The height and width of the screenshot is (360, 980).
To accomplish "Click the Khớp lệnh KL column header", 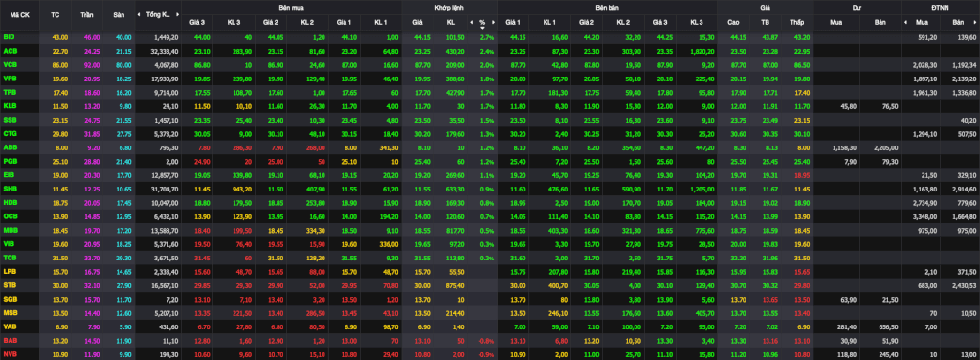I will click(x=451, y=23).
